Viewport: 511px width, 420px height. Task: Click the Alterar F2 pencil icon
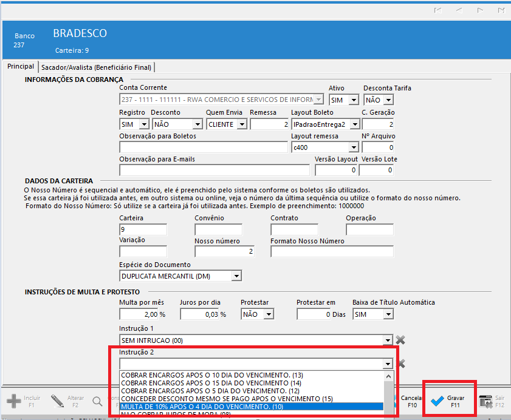[57, 401]
